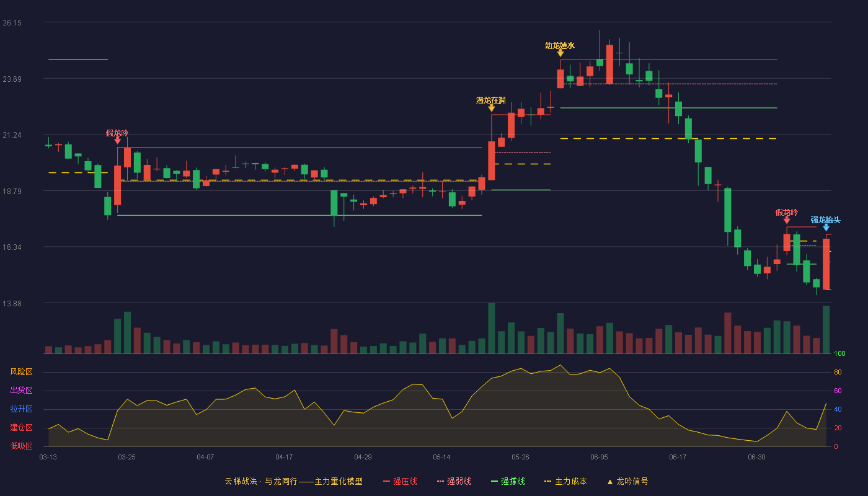Click the magenta 60 indicator scale value
Image resolution: width=868 pixels, height=496 pixels.
[x=838, y=391]
